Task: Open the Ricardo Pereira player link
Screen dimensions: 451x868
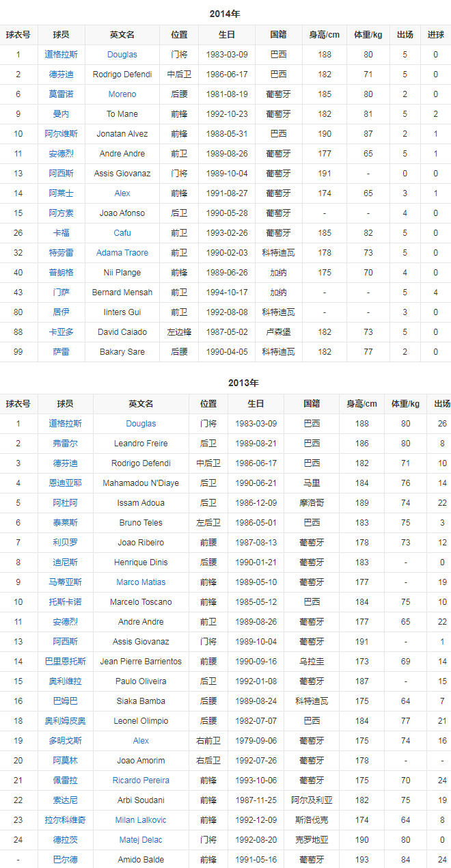Action: 141,781
